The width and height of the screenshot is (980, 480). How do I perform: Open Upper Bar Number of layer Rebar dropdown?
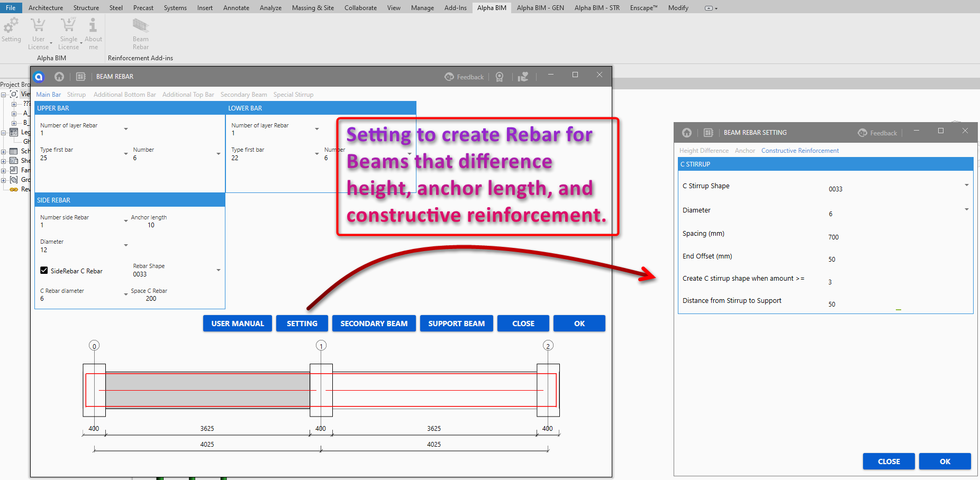pyautogui.click(x=126, y=129)
